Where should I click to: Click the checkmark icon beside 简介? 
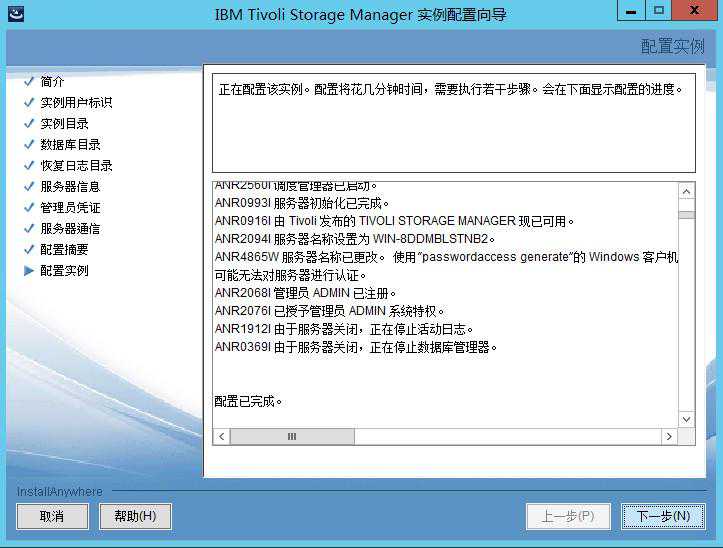[29, 82]
